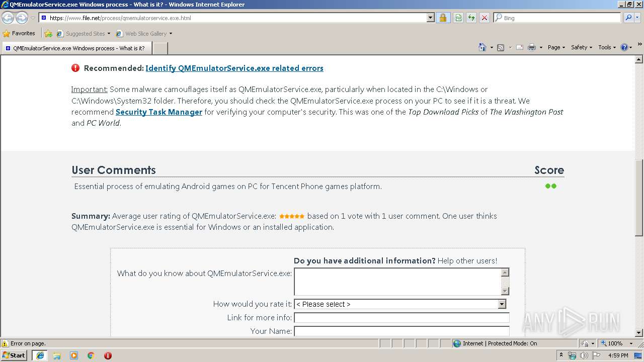
Task: Click the Read Mail icon
Action: tap(520, 47)
